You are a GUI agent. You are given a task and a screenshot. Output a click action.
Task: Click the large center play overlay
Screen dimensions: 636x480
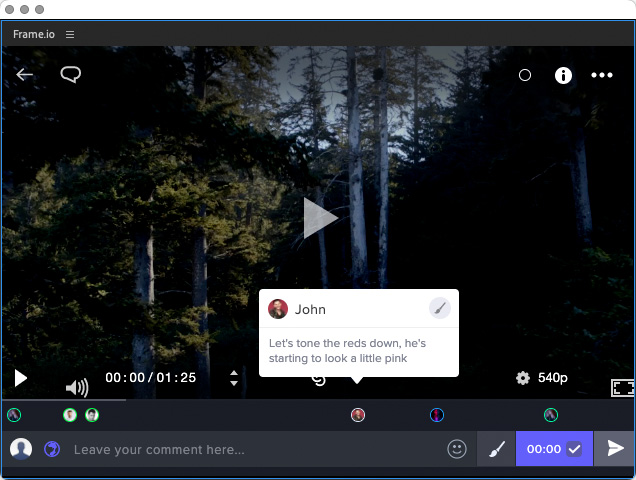point(320,218)
